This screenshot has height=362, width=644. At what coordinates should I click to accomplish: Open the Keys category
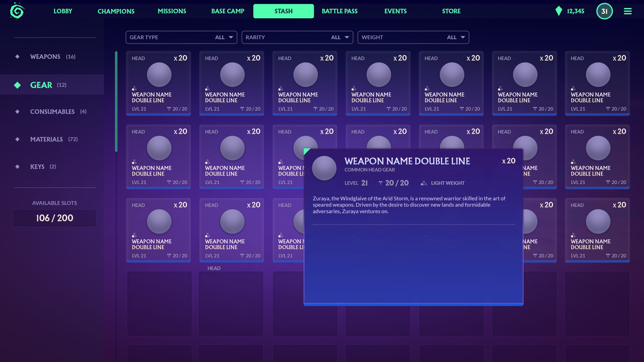point(37,167)
